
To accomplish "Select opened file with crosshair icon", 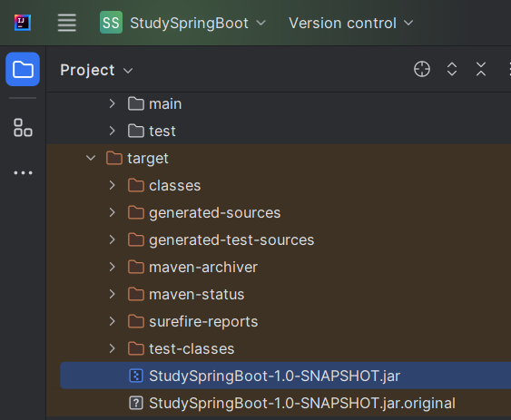I will click(x=422, y=69).
